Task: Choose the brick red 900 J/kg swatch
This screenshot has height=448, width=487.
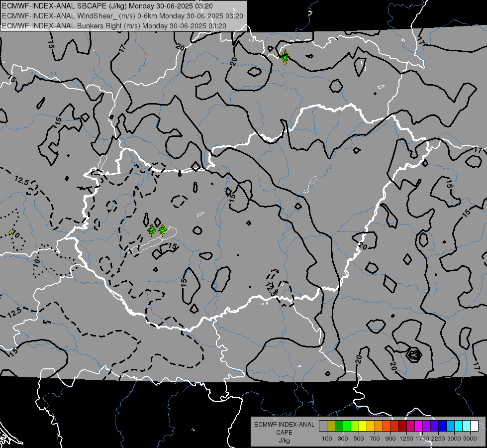Action: coord(395,426)
